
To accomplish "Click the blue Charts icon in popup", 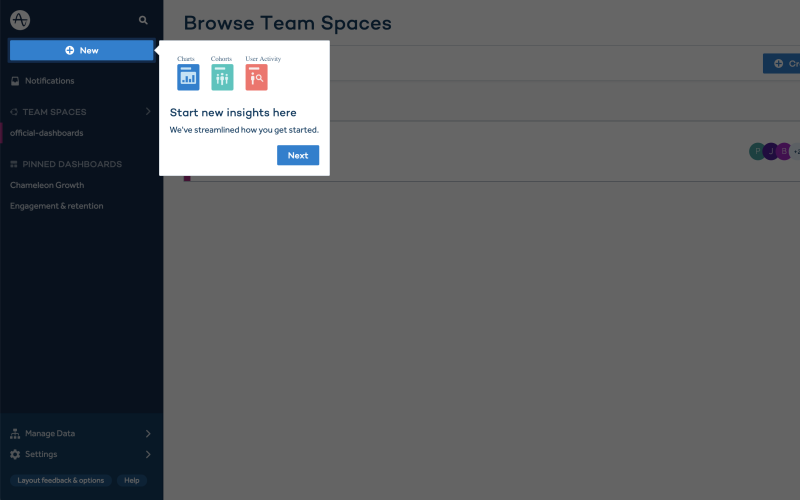I will coord(188,78).
